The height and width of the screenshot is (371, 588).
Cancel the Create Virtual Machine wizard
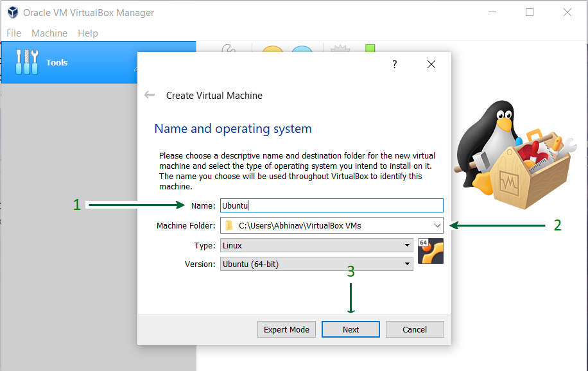[x=415, y=329]
